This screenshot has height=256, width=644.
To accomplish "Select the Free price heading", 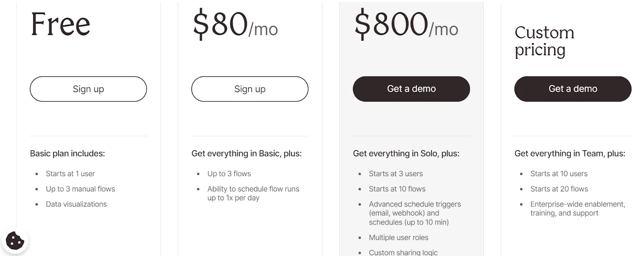I will [x=60, y=24].
